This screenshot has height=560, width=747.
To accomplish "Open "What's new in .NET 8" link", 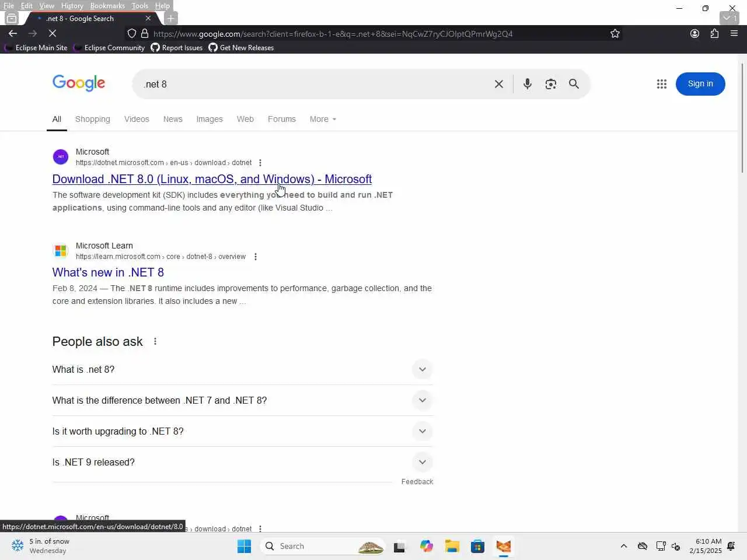I will 108,272.
